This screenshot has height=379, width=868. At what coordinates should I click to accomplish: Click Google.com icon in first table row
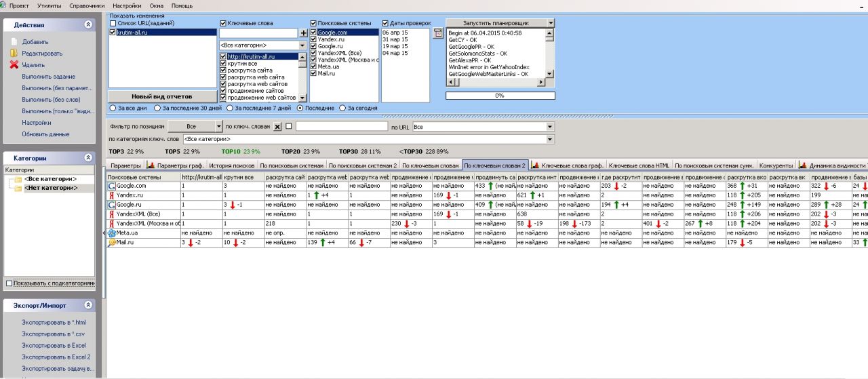coord(112,186)
